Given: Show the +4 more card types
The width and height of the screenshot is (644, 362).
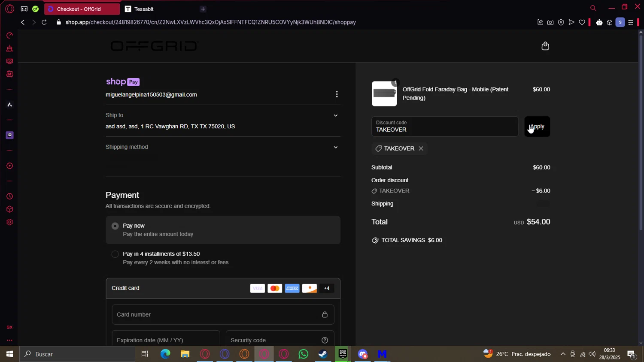Looking at the screenshot, I should click(327, 288).
